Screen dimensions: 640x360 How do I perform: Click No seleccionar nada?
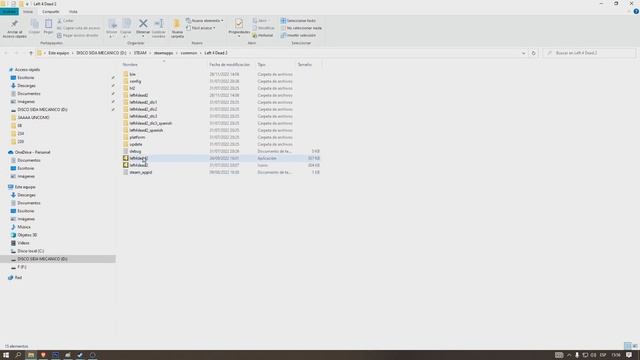pyautogui.click(x=301, y=28)
